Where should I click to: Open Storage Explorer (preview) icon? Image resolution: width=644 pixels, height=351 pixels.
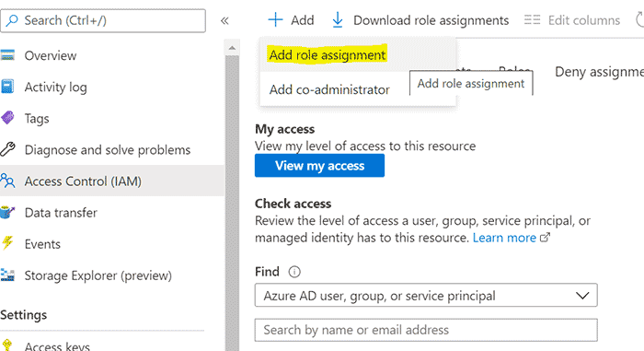click(x=7, y=275)
